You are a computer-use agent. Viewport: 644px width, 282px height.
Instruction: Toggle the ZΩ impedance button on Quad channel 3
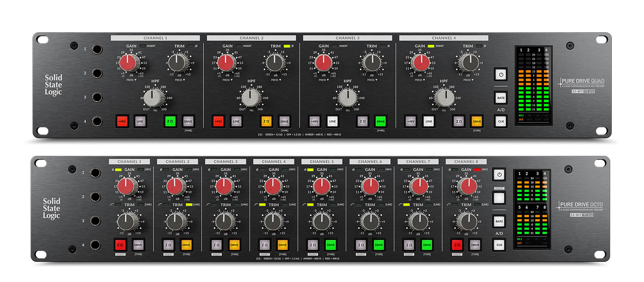[x=363, y=121]
